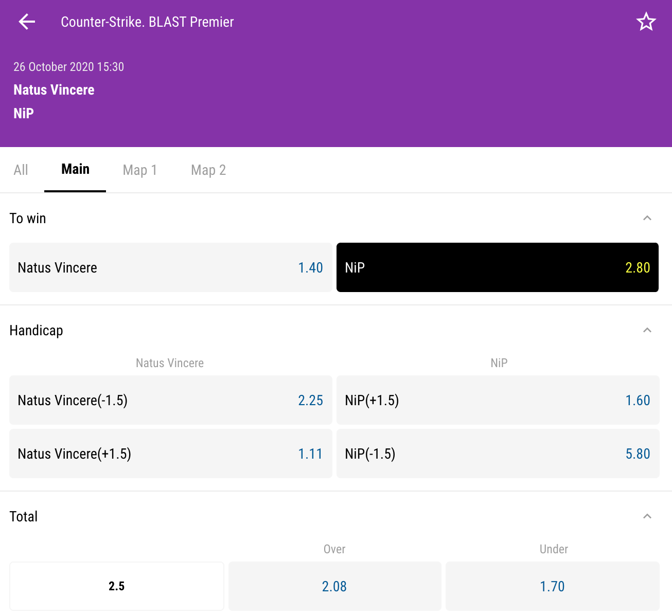Deselect the NiP to win 2.80 bet

[498, 267]
